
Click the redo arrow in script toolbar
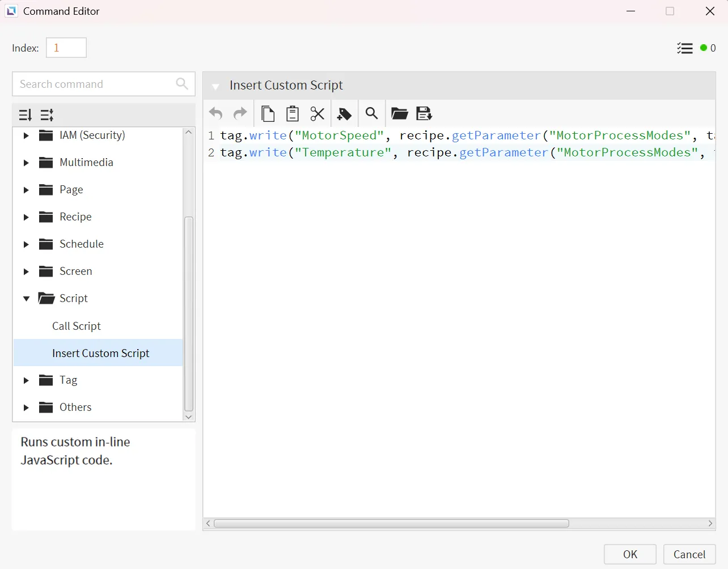[240, 114]
